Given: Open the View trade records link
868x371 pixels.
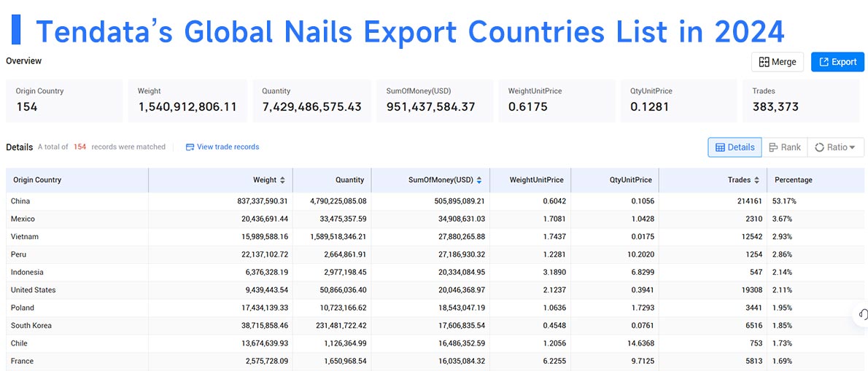Looking at the screenshot, I should coord(228,147).
